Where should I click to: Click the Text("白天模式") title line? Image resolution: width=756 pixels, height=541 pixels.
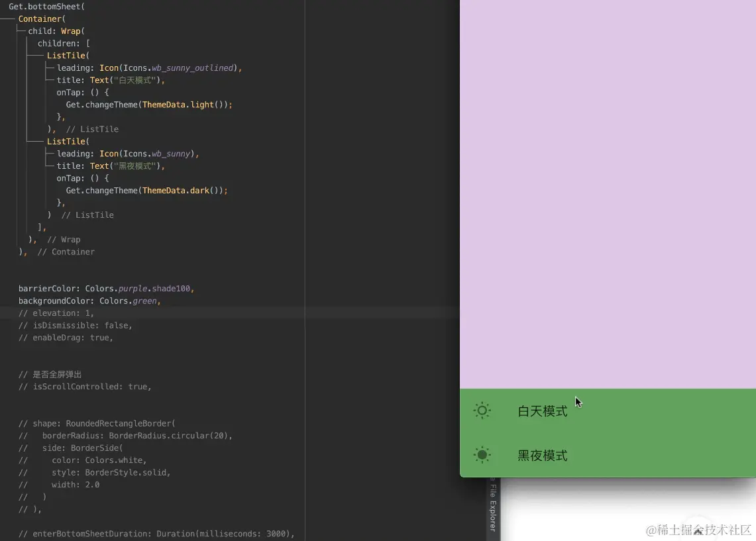point(111,80)
